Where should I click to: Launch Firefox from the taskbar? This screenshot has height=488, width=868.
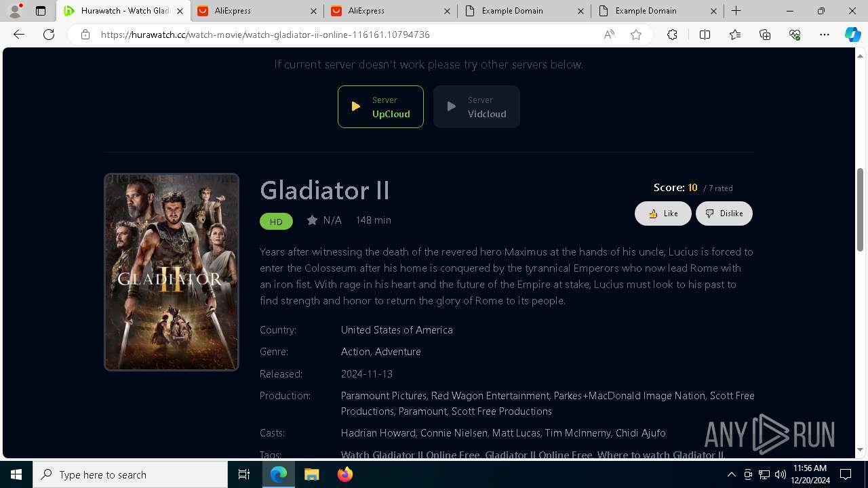point(345,474)
